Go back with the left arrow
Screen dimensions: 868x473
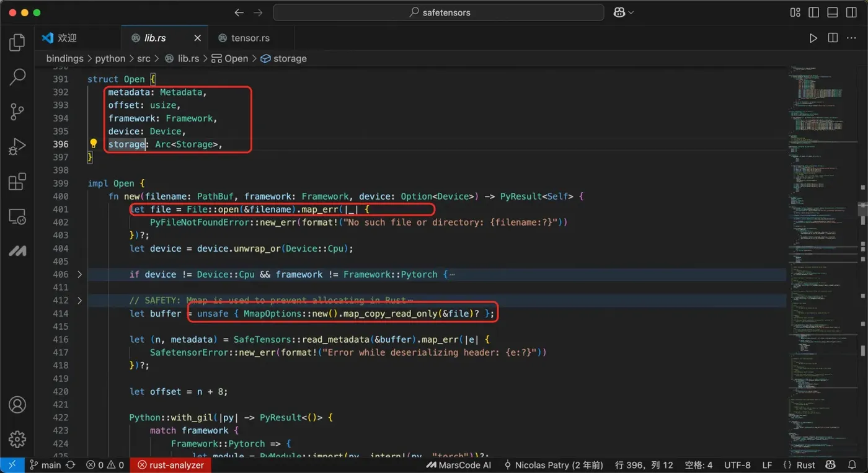[239, 12]
